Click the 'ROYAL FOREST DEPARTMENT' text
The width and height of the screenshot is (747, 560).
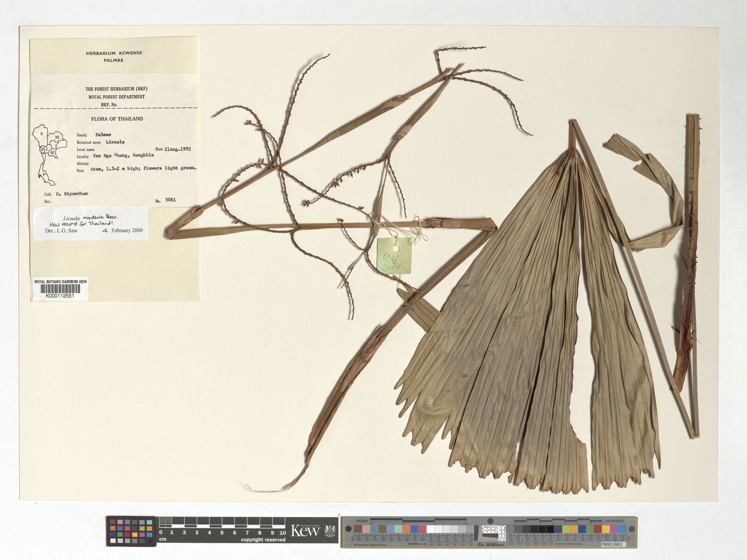[116, 97]
